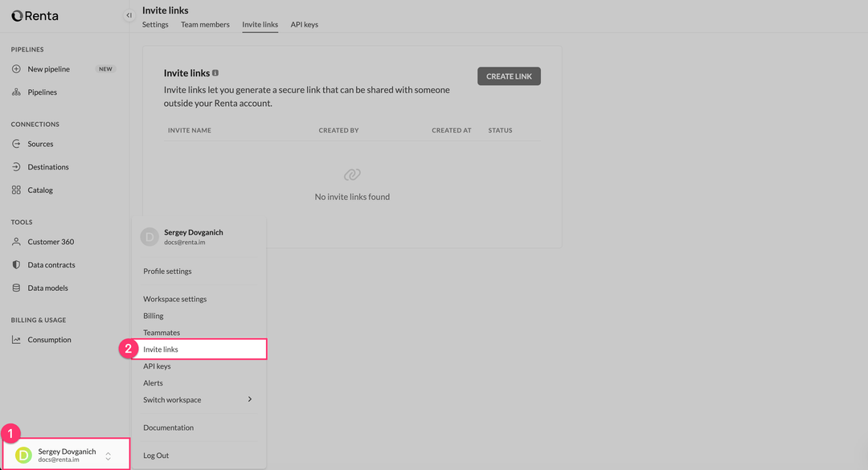Image resolution: width=868 pixels, height=470 pixels.
Task: Click the Consumption chart icon
Action: coord(16,339)
